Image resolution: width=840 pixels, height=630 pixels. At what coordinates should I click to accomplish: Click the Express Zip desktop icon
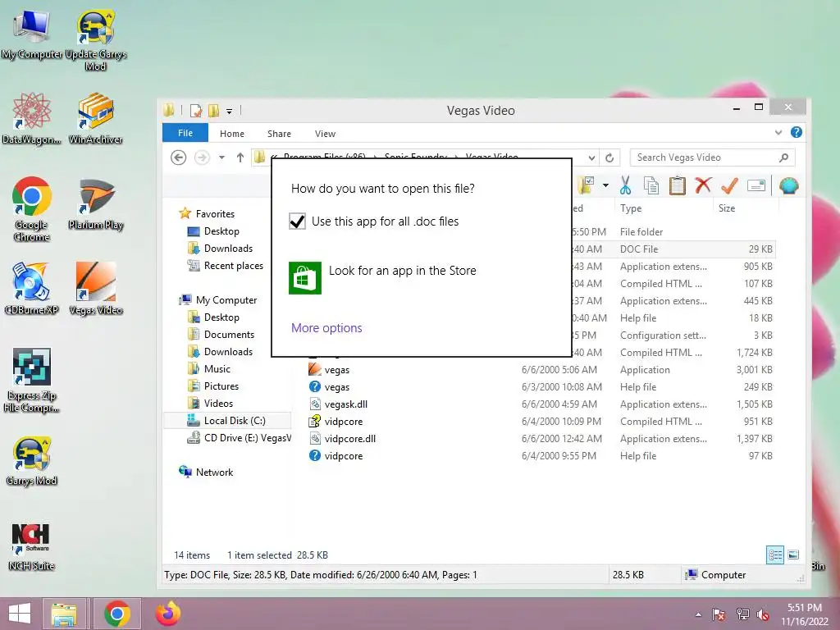point(32,380)
